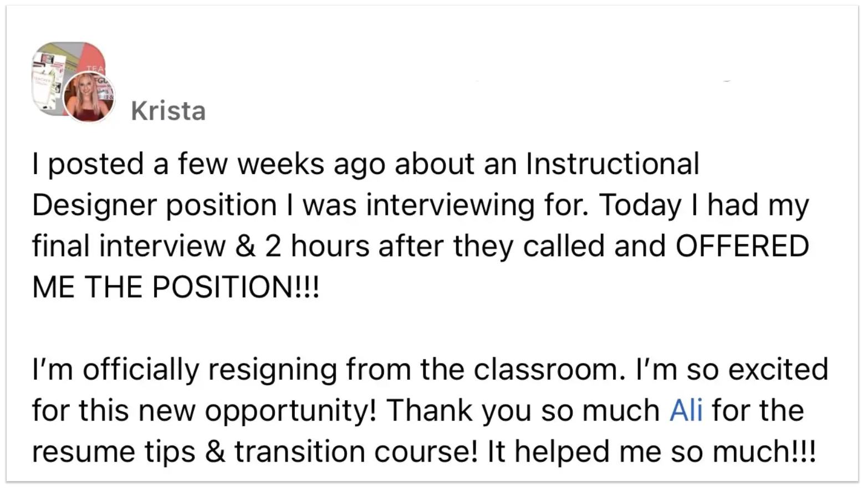Click the text Today I had my
Viewport: 868px width, 491px height.
pos(703,205)
